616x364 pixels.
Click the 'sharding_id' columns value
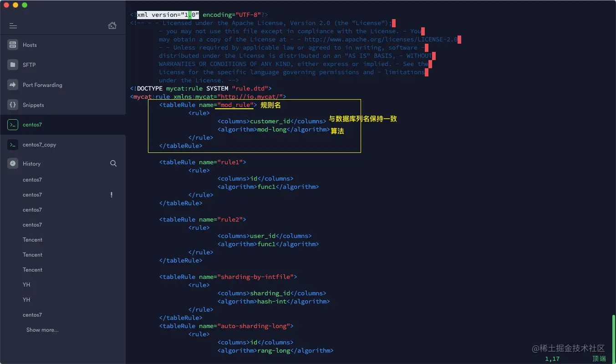270,293
